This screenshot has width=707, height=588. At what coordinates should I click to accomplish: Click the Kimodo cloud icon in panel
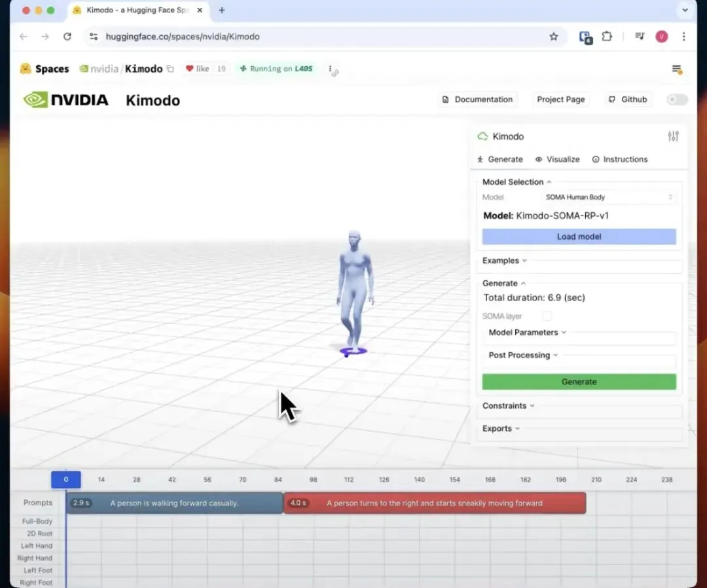(482, 136)
